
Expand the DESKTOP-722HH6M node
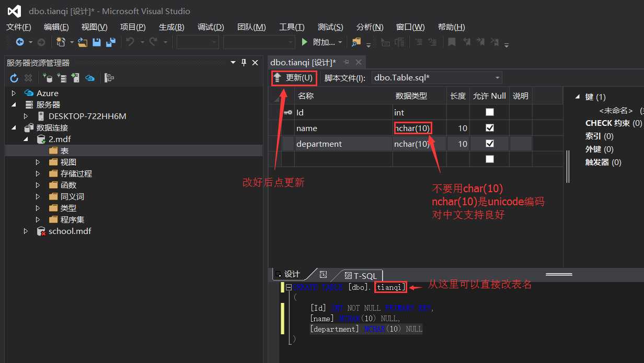click(x=26, y=116)
